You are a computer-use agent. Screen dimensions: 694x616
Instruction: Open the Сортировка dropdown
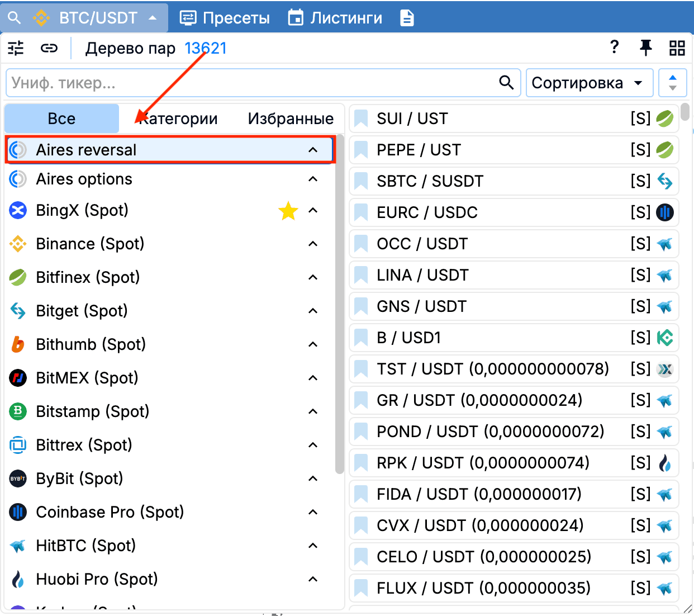(x=590, y=83)
